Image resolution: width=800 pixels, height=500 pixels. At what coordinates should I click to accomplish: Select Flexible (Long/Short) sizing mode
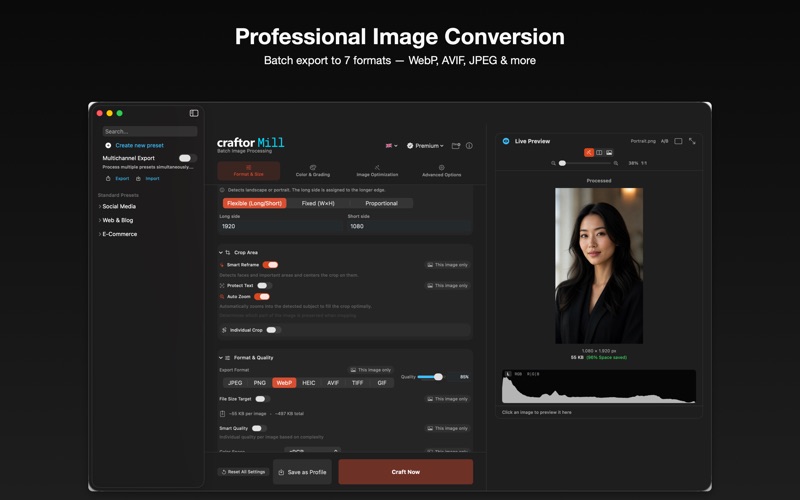254,203
